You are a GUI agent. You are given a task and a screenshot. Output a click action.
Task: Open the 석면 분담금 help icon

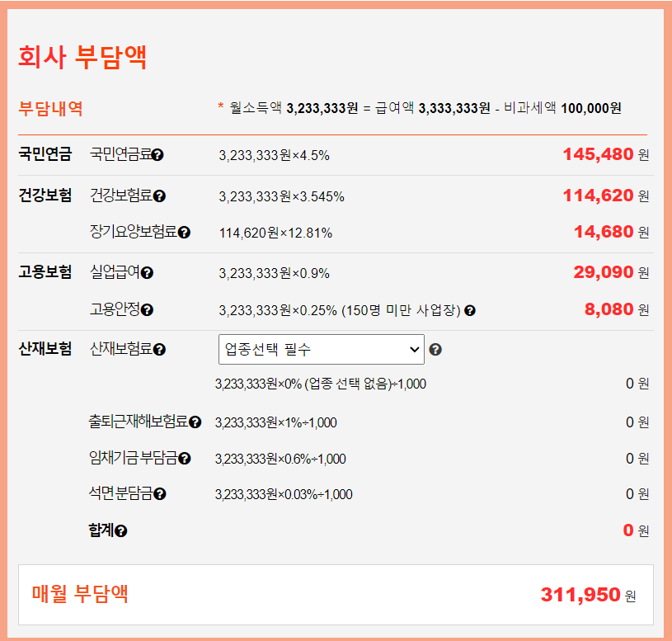160,493
